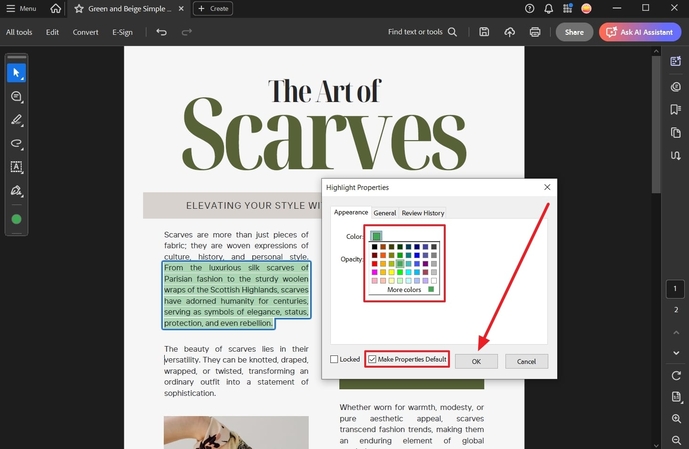Open the Review History tab
Image resolution: width=689 pixels, height=449 pixels.
[423, 213]
